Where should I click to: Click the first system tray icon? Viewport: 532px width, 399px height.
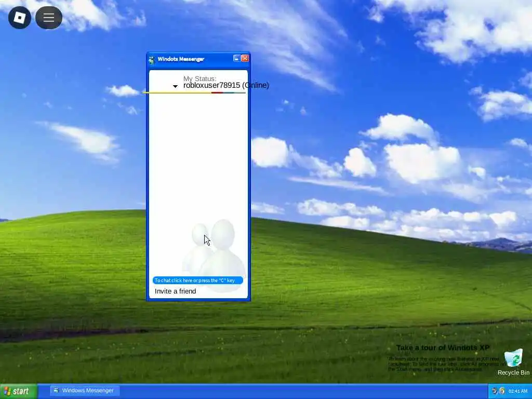tap(495, 391)
